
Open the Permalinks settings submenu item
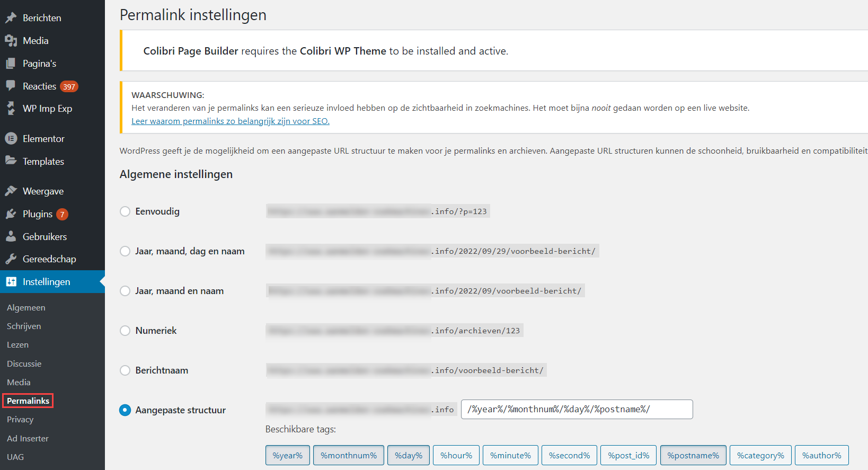tap(28, 401)
